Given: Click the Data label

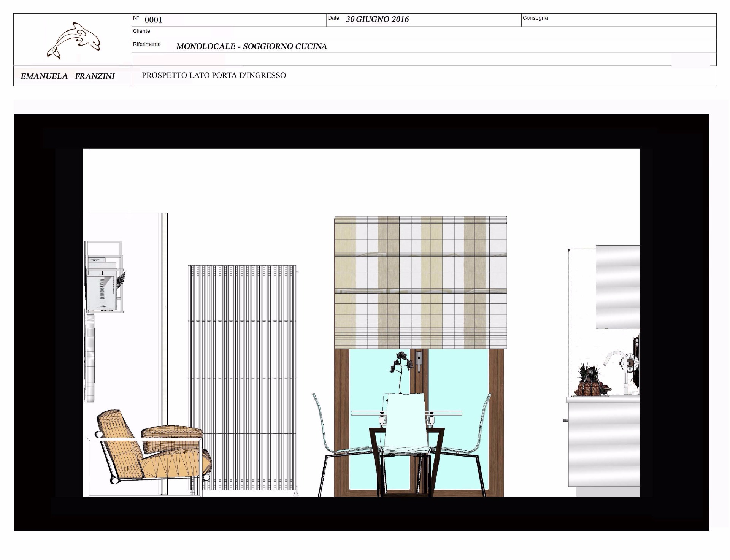Looking at the screenshot, I should (333, 18).
